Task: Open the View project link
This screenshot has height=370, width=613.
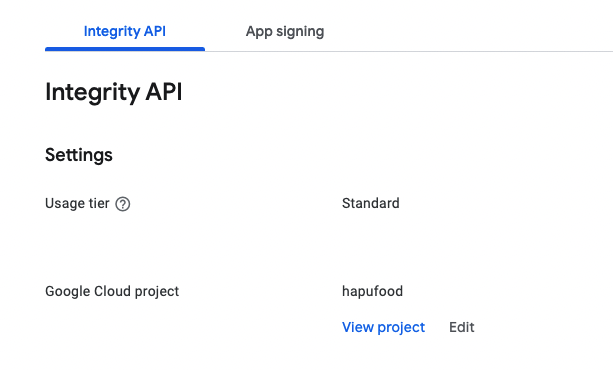Action: pyautogui.click(x=383, y=327)
